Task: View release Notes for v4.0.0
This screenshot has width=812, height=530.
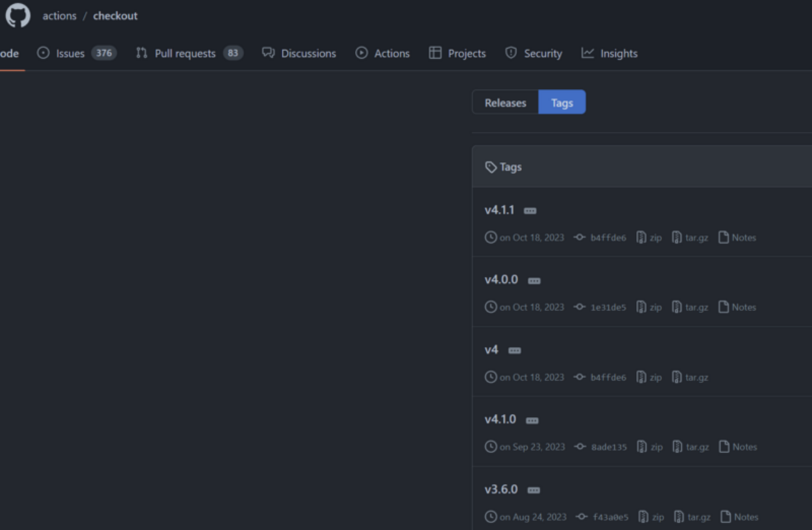Action: pos(737,307)
